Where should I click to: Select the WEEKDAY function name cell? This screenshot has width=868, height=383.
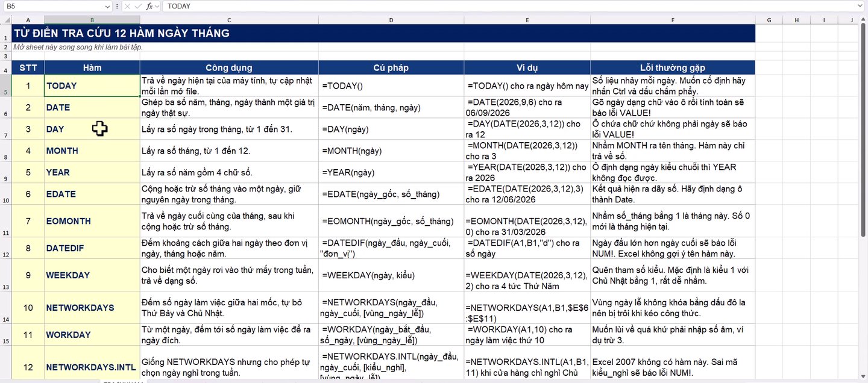pos(92,275)
